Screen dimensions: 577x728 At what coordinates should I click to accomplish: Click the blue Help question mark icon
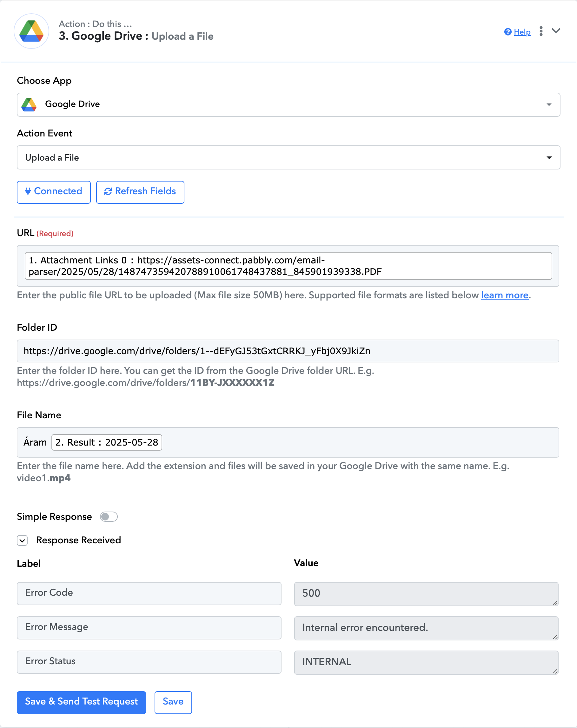tap(507, 32)
